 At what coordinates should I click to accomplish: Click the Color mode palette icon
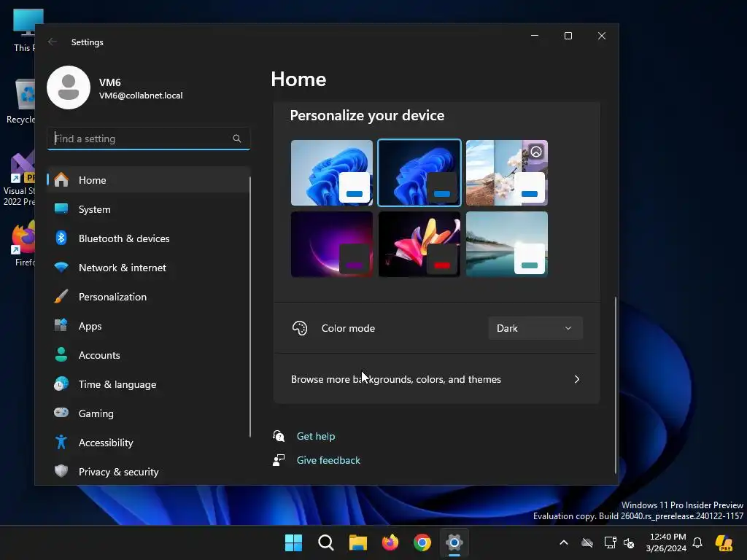(x=300, y=328)
